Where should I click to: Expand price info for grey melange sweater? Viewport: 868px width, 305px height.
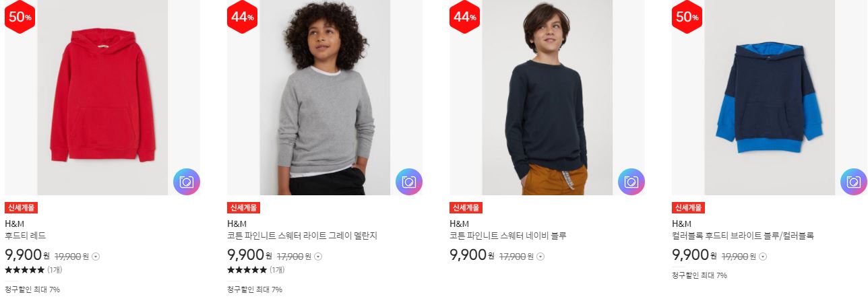click(318, 257)
